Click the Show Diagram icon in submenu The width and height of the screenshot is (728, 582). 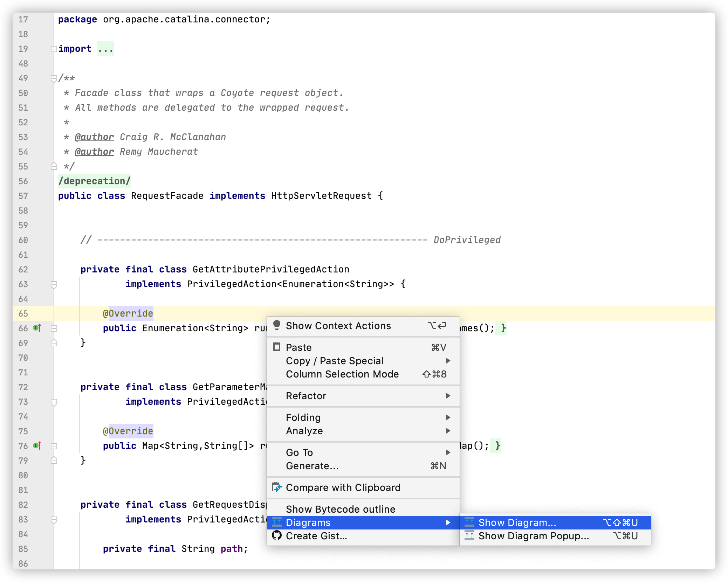click(469, 522)
